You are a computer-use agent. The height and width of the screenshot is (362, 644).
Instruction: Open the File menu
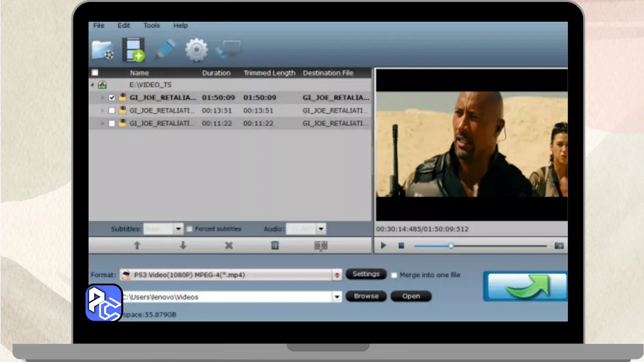click(99, 26)
